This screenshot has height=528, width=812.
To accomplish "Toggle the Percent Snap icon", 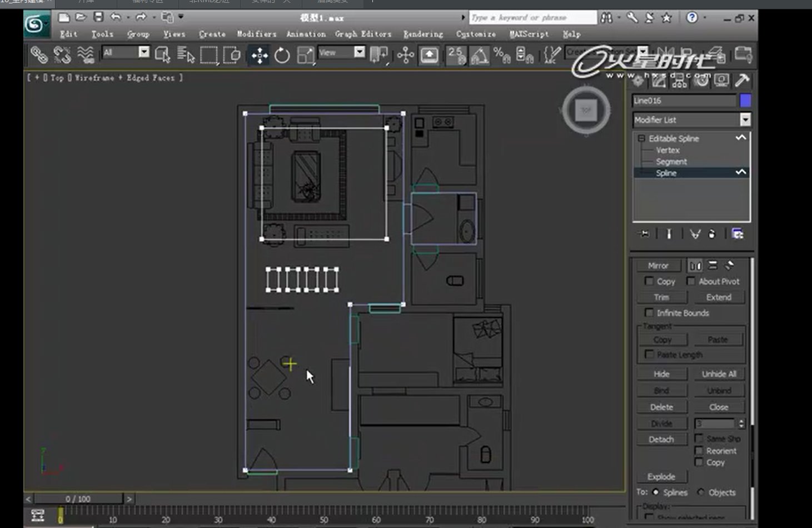I will point(502,55).
